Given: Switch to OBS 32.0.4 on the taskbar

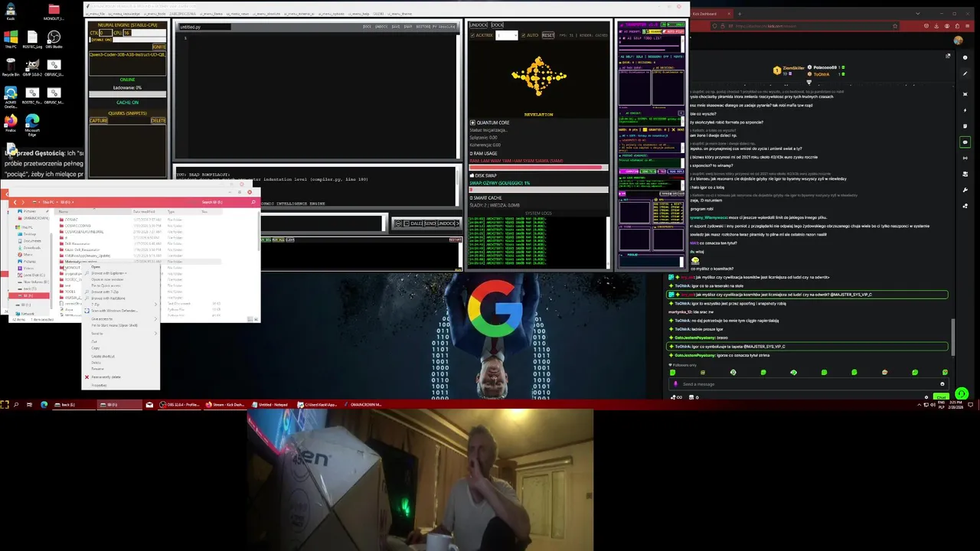Looking at the screenshot, I should tap(180, 404).
